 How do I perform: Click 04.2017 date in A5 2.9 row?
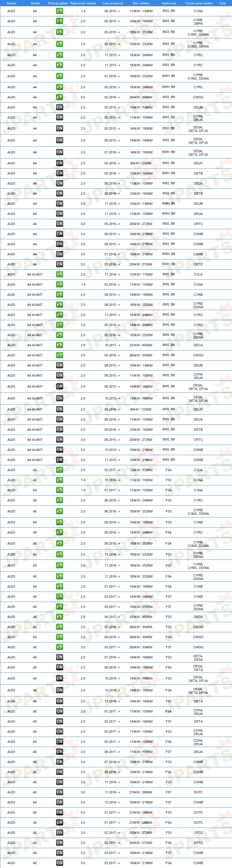click(x=112, y=617)
